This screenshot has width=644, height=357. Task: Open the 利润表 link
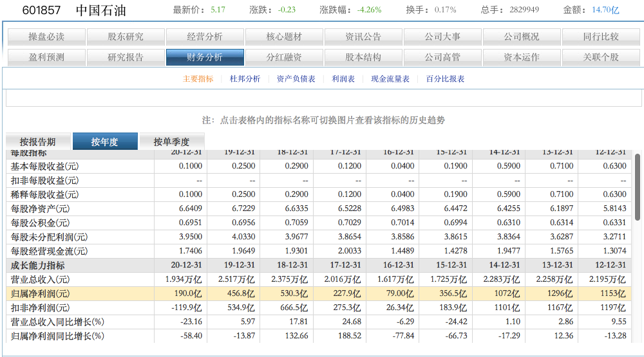click(x=343, y=78)
